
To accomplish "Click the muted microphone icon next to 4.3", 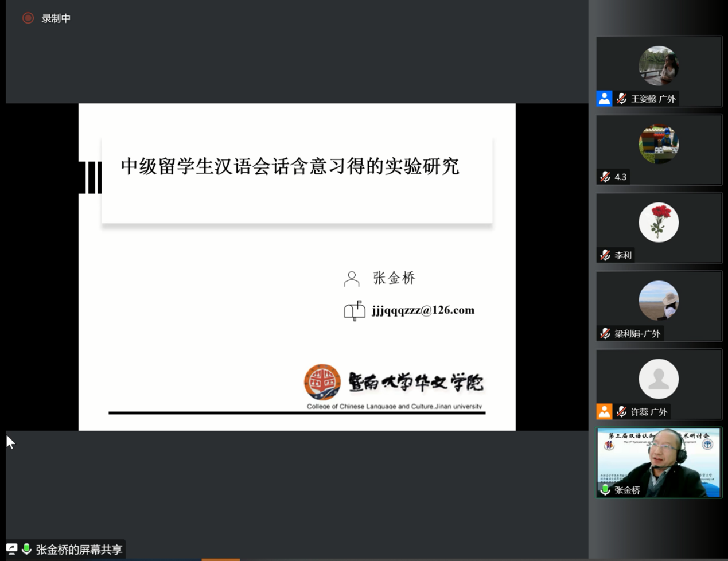I will click(x=605, y=177).
